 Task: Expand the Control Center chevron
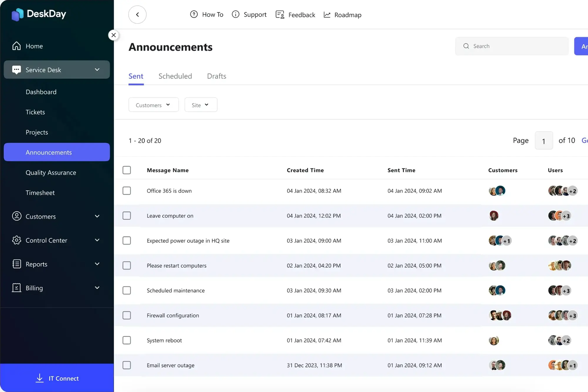coord(97,240)
